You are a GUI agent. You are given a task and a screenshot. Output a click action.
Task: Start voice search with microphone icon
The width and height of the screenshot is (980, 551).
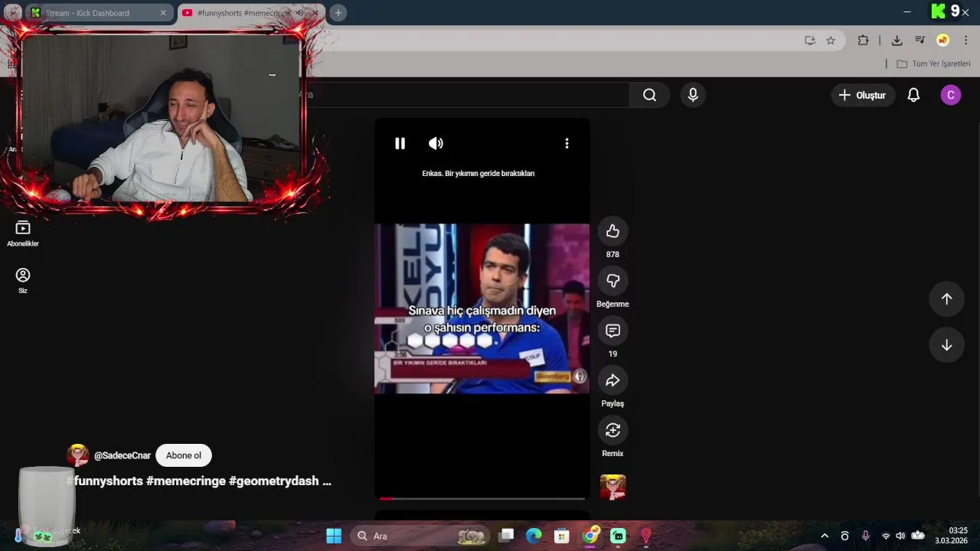point(693,95)
